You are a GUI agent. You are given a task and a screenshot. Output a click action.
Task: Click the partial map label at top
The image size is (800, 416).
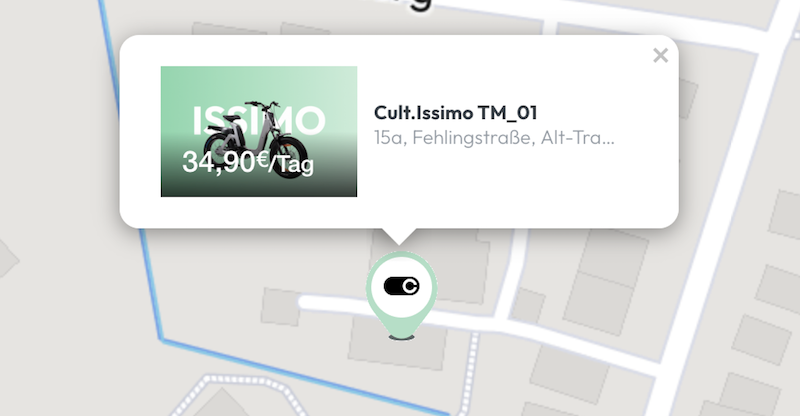[414, 5]
